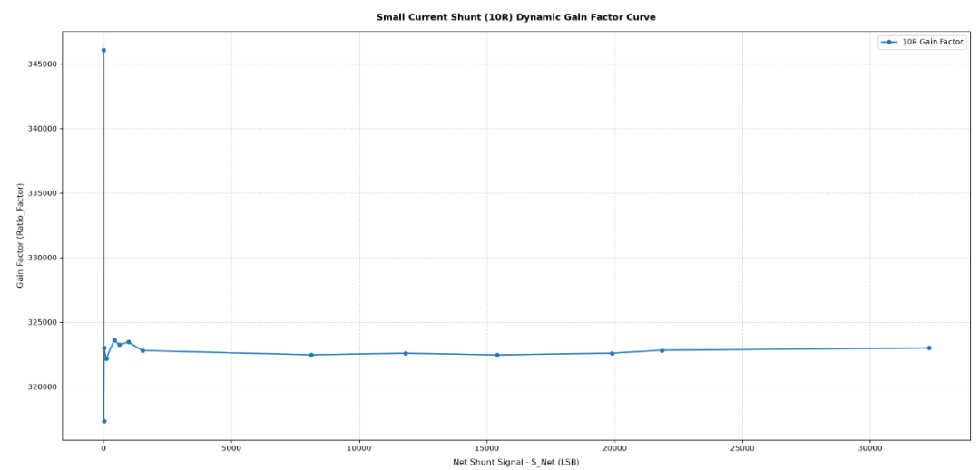The image size is (980, 470).
Task: Click the 5000 x-axis tick label
Action: point(231,449)
